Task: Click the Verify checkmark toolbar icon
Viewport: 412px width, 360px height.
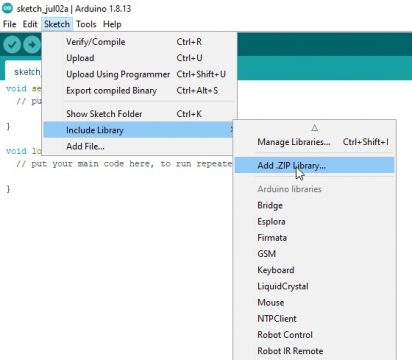Action: click(12, 45)
